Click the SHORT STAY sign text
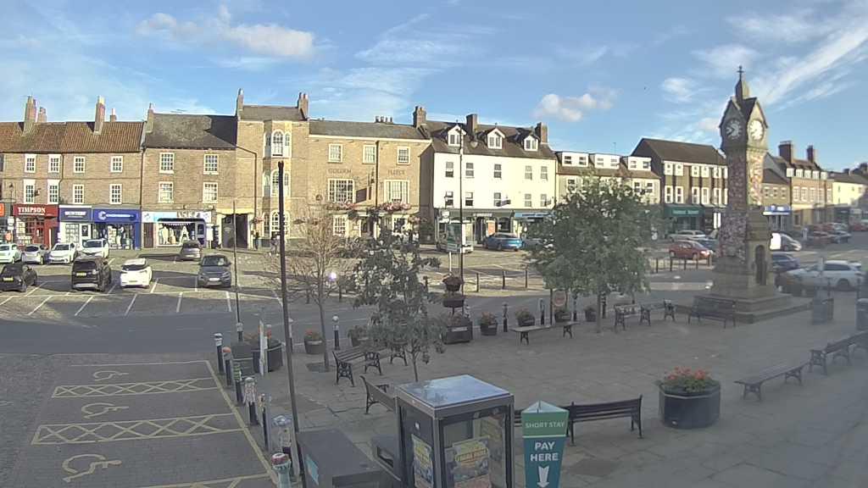 tap(545, 425)
